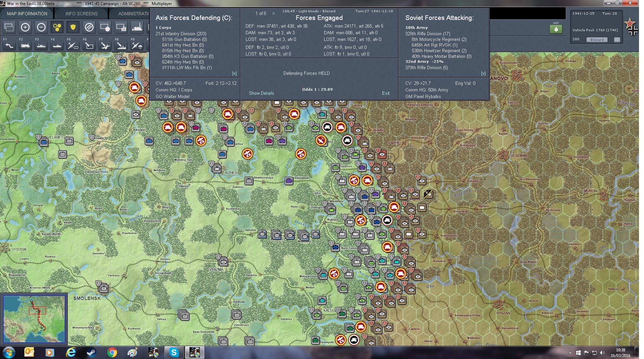Click 379th Rifle Division (5) entry
The height and width of the screenshot is (359, 644).
click(426, 67)
